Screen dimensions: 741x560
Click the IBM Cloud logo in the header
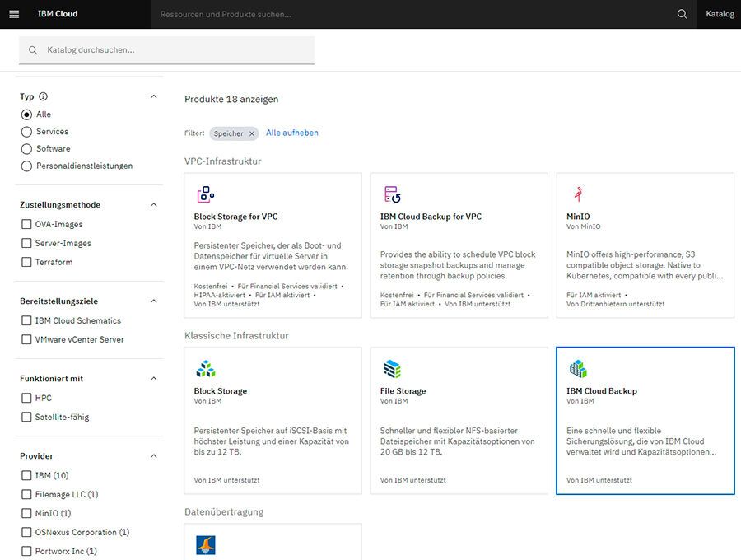pos(56,13)
